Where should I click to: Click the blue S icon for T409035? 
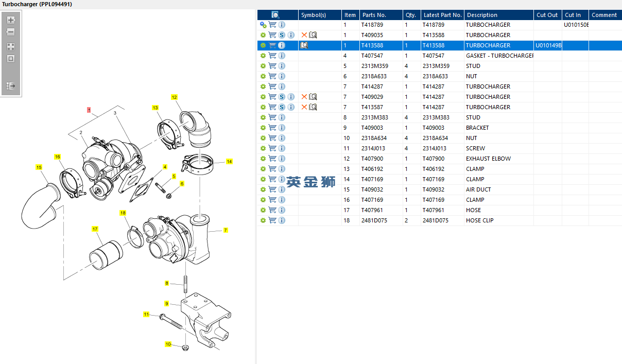click(x=282, y=35)
